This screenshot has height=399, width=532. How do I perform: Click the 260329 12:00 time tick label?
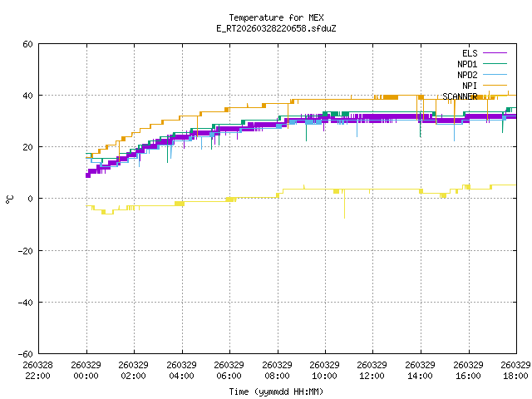point(372,370)
